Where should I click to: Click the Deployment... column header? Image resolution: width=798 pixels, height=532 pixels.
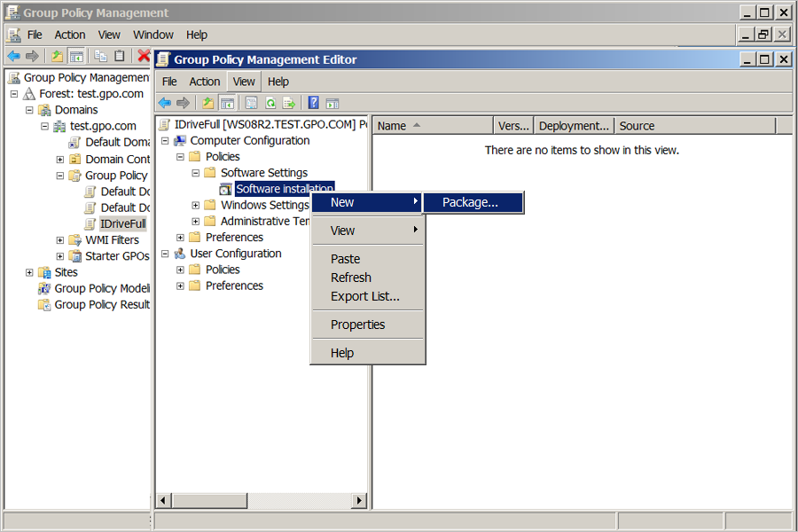coord(574,126)
